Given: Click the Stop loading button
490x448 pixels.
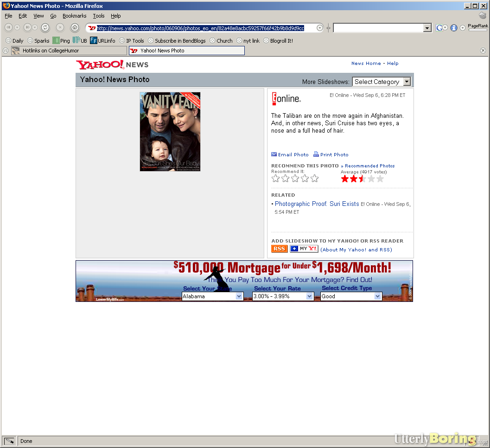Looking at the screenshot, I should click(x=60, y=27).
